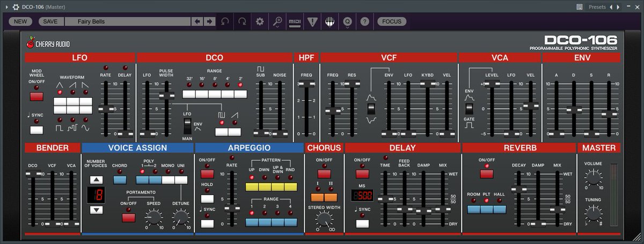The width and height of the screenshot is (644, 244).
Task: Select DCO range 16' button
Action: [202, 94]
